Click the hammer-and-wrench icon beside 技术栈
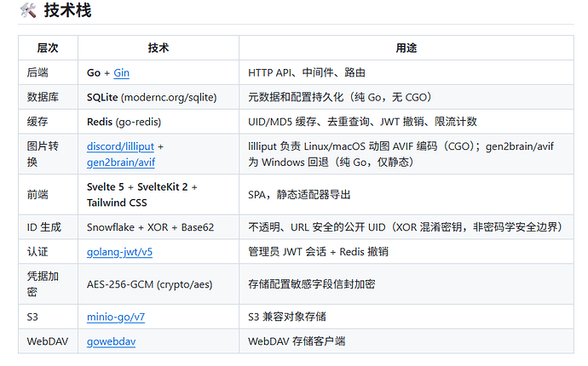The width and height of the screenshot is (588, 366). (28, 10)
